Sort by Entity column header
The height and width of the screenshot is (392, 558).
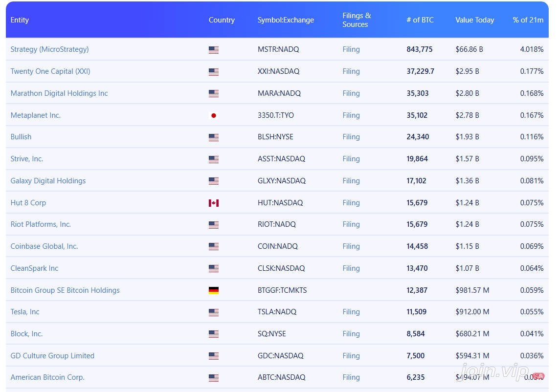20,20
